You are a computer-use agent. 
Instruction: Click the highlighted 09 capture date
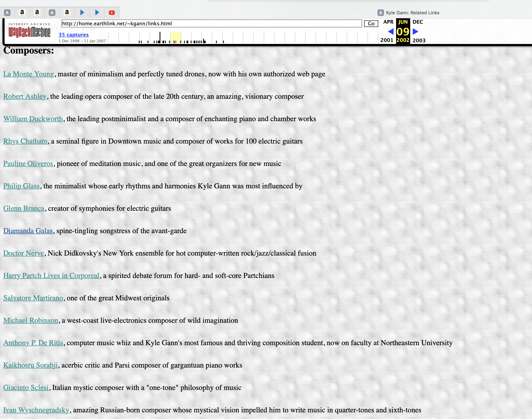pyautogui.click(x=403, y=32)
